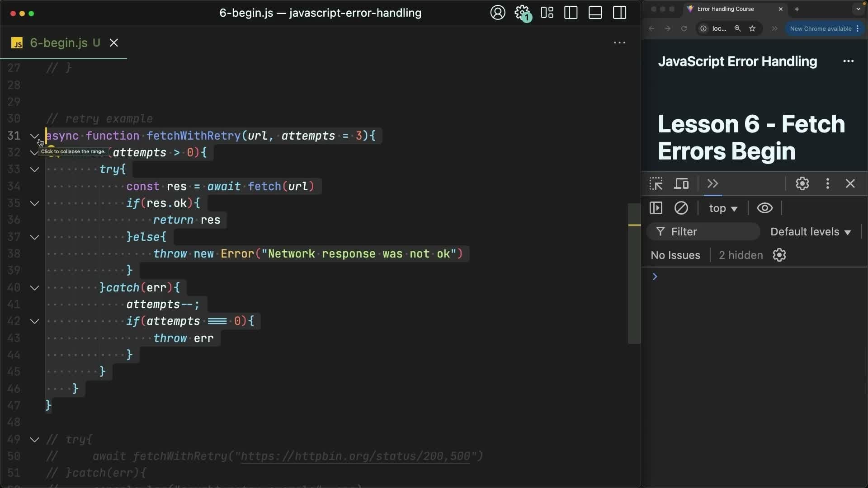Switch to Error Handling Course browser tab
Viewport: 868px width, 488px height.
(x=725, y=9)
